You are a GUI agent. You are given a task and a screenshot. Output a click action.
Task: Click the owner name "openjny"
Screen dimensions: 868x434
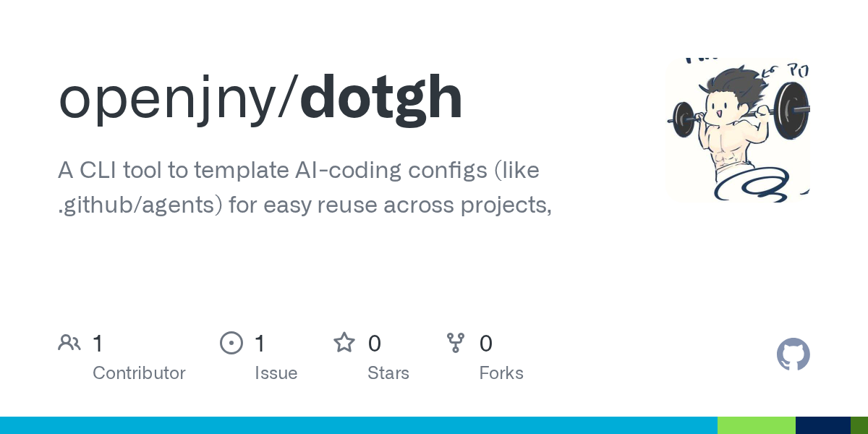click(173, 99)
